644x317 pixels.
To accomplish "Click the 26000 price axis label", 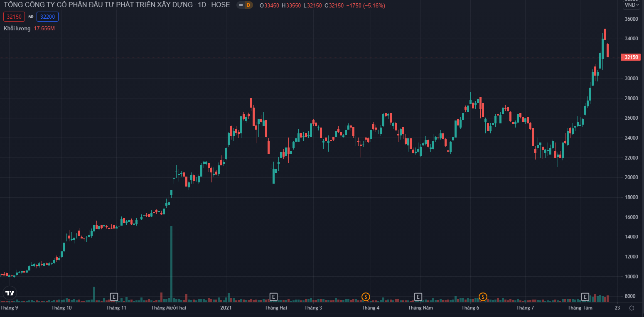I will 631,118.
